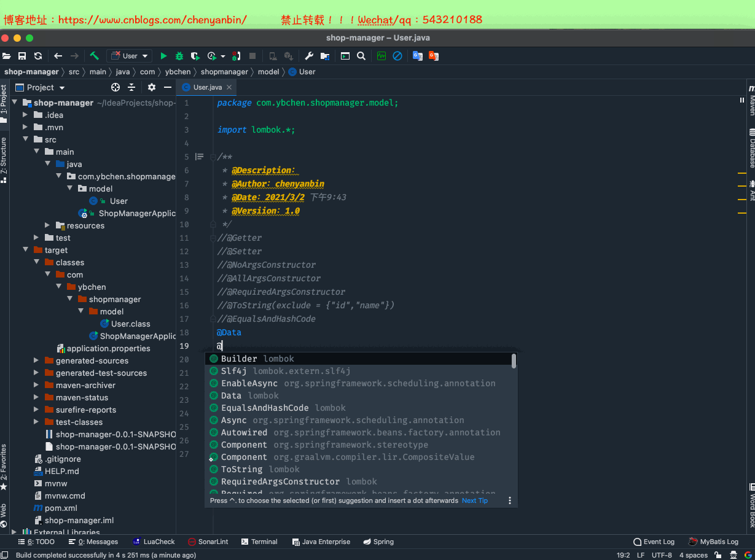Viewport: 755px width, 560px height.
Task: Toggle fold marker for Javadoc on line 5
Action: (x=213, y=157)
